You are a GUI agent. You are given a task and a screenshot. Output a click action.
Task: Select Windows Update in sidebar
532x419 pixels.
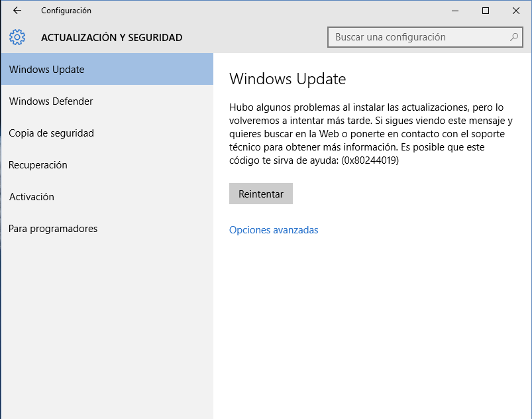(x=107, y=69)
